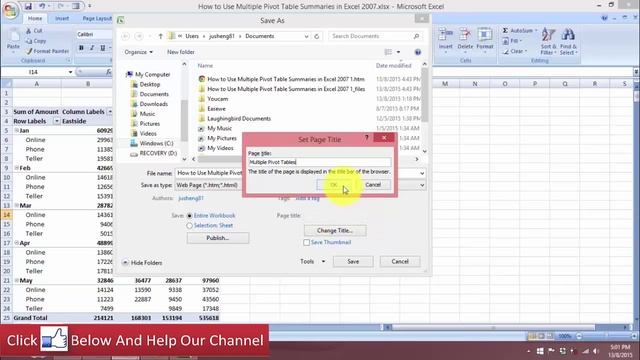
Task: Click the Cut command in Clipboard group
Action: [x=34, y=31]
